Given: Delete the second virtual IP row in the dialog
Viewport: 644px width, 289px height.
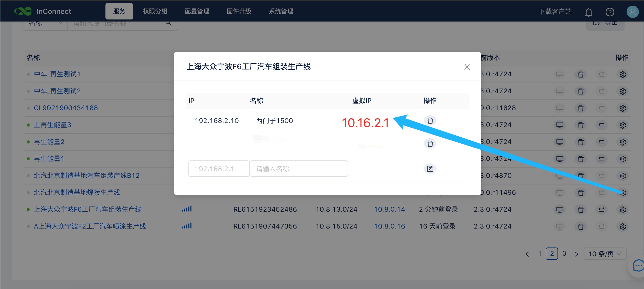Looking at the screenshot, I should 430,144.
